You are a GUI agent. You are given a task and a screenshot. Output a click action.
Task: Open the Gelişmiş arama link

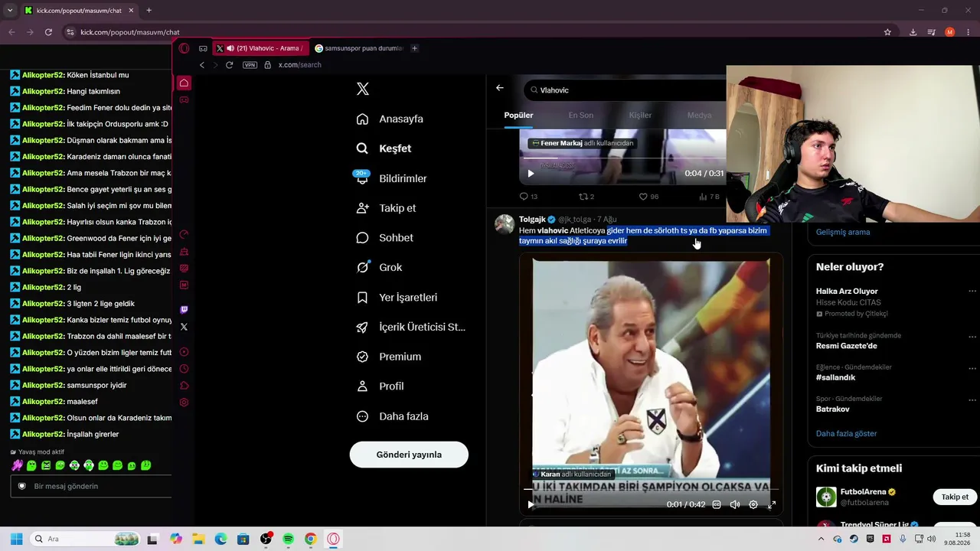point(843,232)
